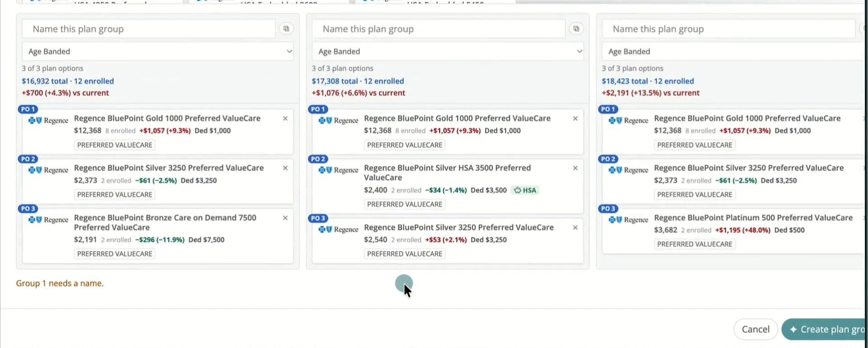
Task: Click the HSA badge on Silver HSA 3500
Action: tap(525, 190)
